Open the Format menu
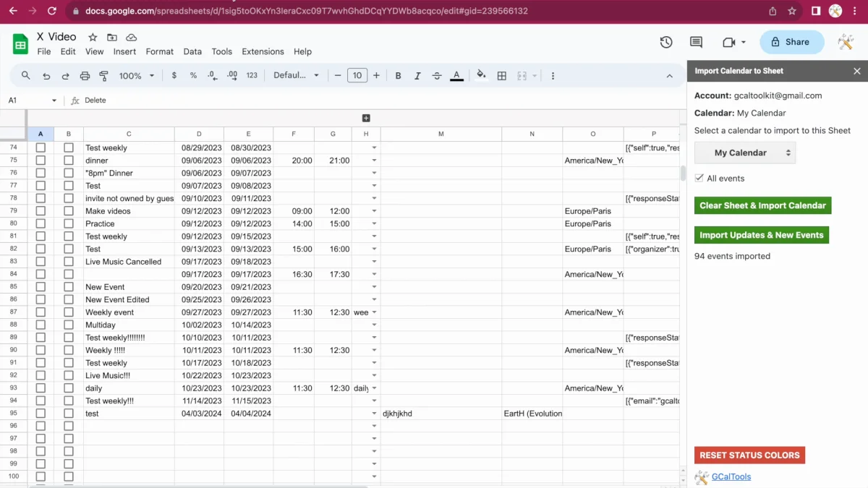This screenshot has height=488, width=868. pyautogui.click(x=160, y=51)
